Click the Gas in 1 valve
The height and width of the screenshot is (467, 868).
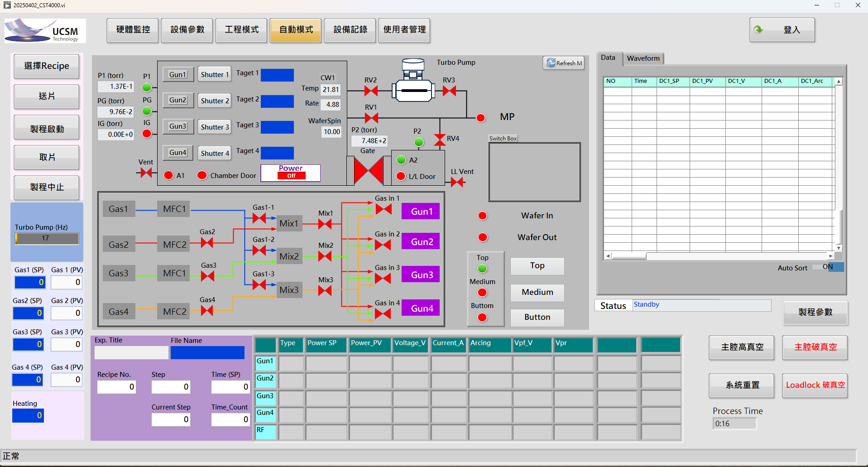click(383, 209)
